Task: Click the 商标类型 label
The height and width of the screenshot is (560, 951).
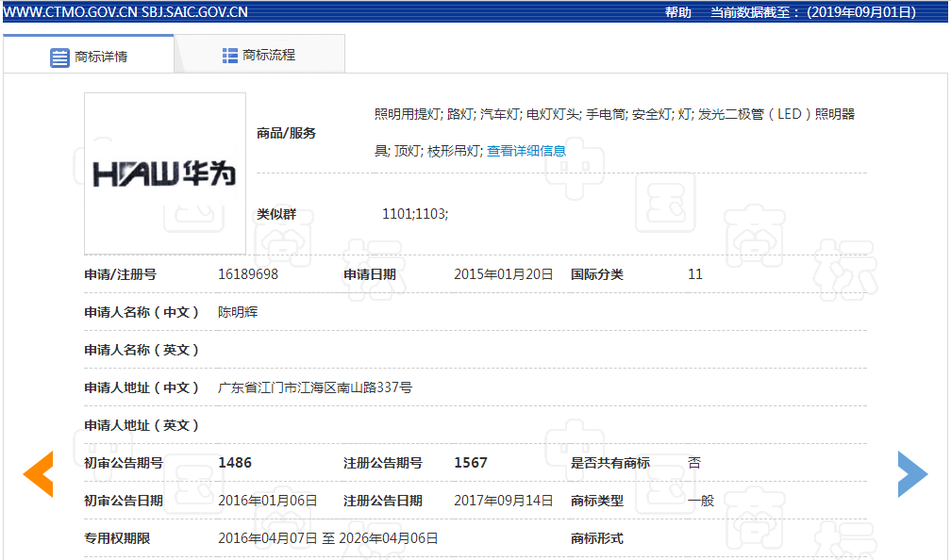Action: pos(597,501)
